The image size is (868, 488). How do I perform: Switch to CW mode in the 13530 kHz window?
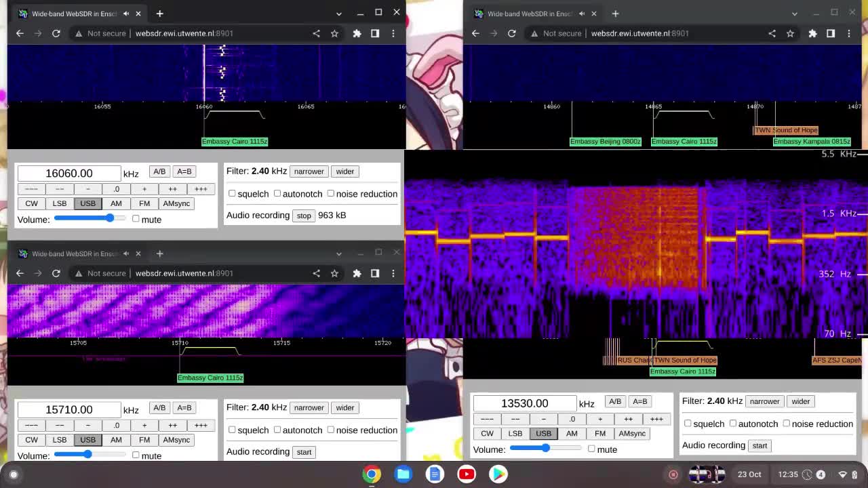pos(487,433)
